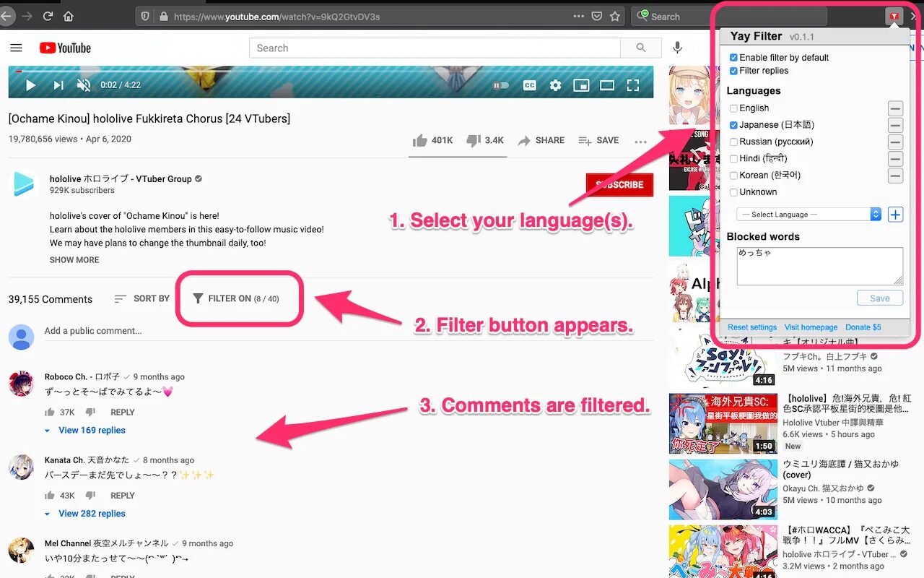Click the Pocket save icon in address bar

pos(597,16)
